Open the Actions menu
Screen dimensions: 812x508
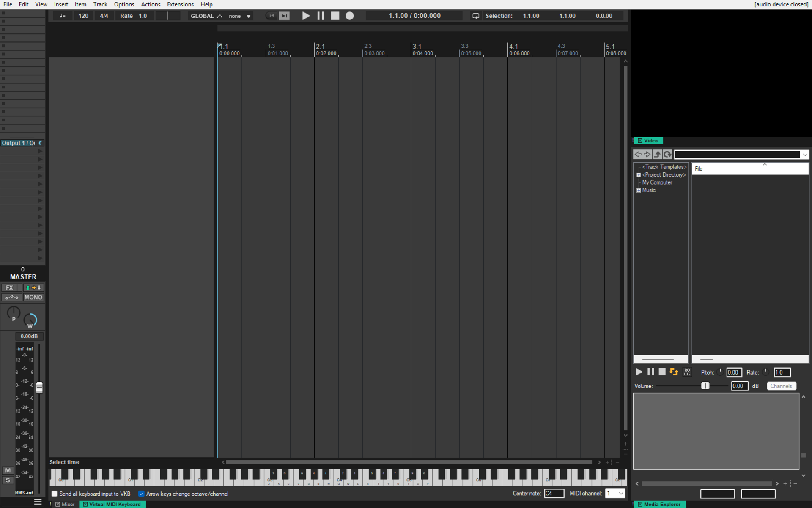151,4
